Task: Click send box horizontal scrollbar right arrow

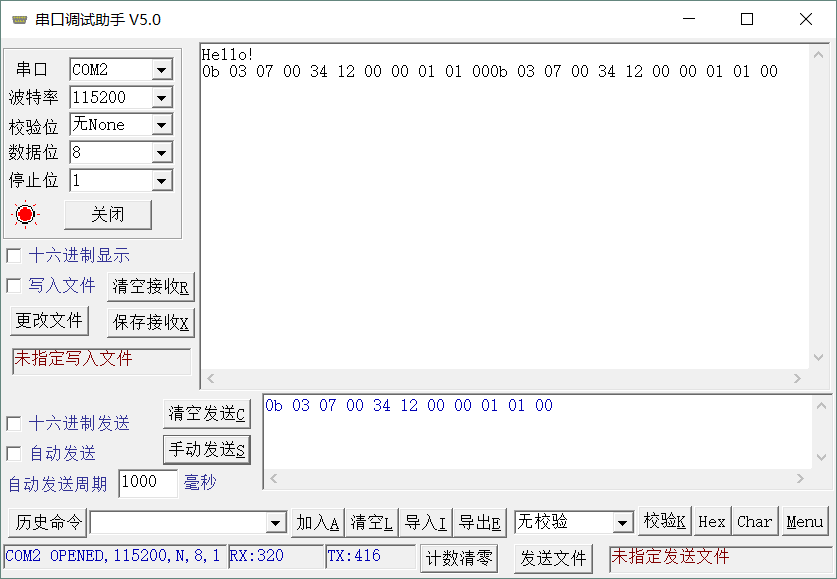Action: coord(800,478)
